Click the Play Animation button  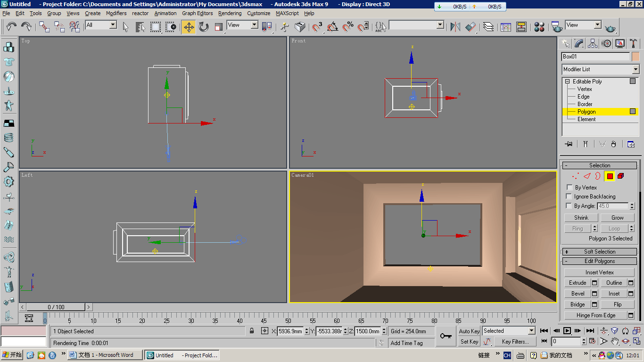pos(567,331)
